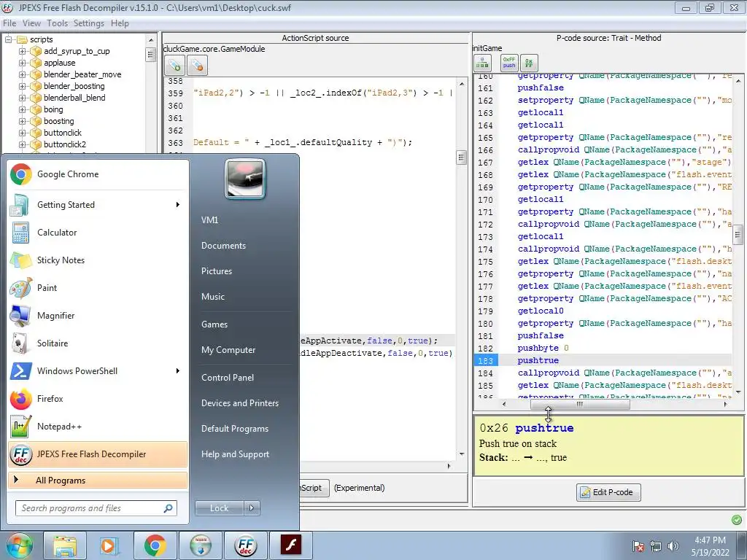Click the 0xFF hex-only view icon

point(529,63)
